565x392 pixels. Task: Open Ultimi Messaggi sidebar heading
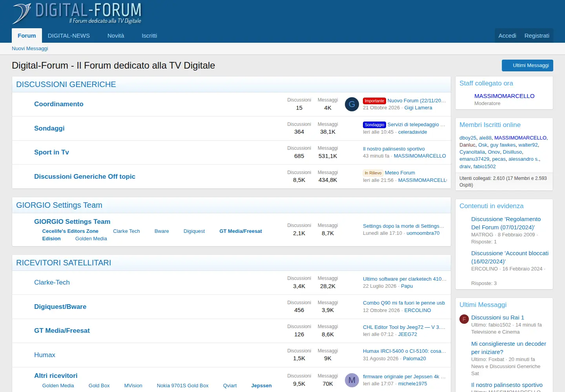(483, 305)
